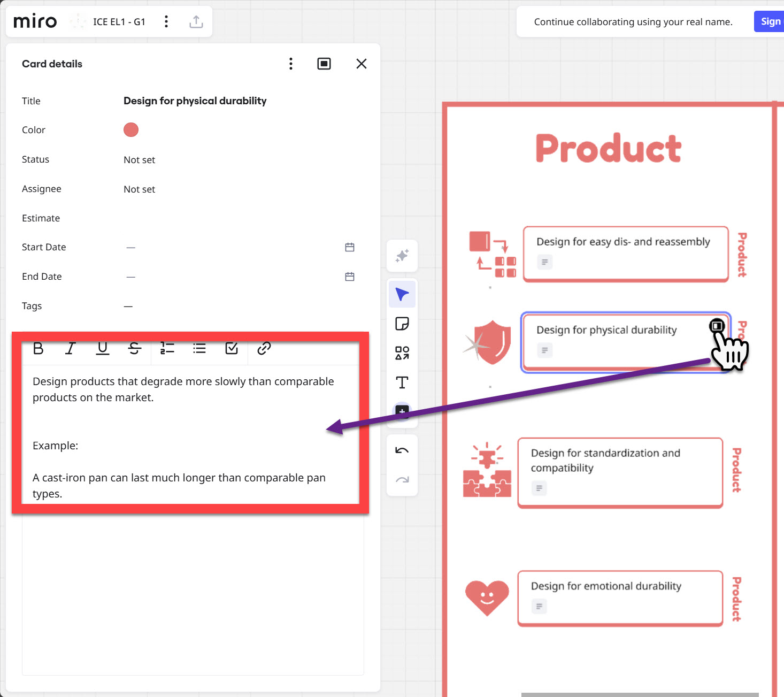Select the sticky note tool
Viewport: 784px width, 697px height.
pos(402,324)
